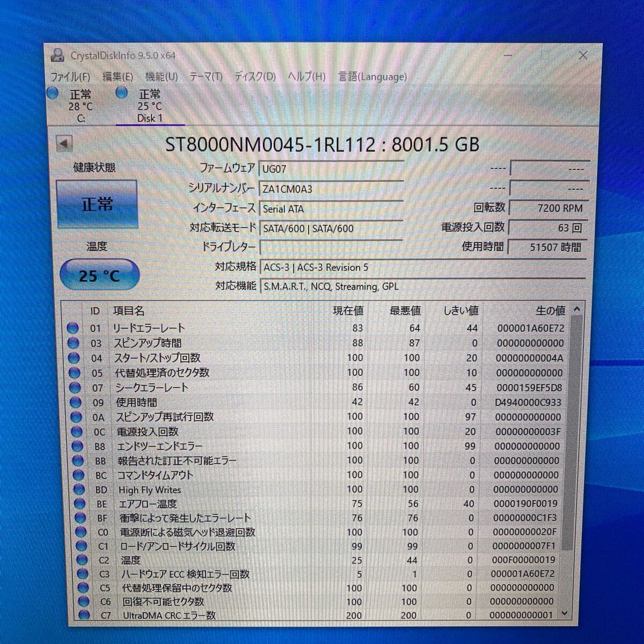Open the 編集(E) menu
This screenshot has width=644, height=644.
[x=118, y=76]
